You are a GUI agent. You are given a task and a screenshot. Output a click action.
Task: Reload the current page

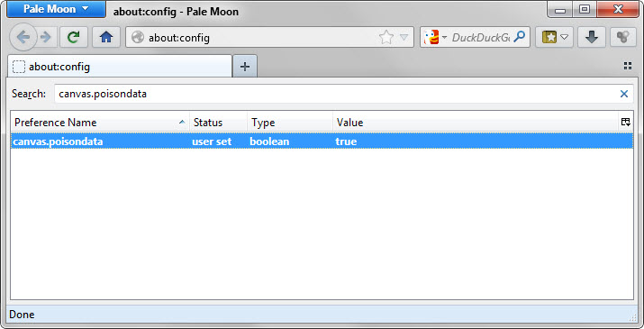click(x=74, y=38)
